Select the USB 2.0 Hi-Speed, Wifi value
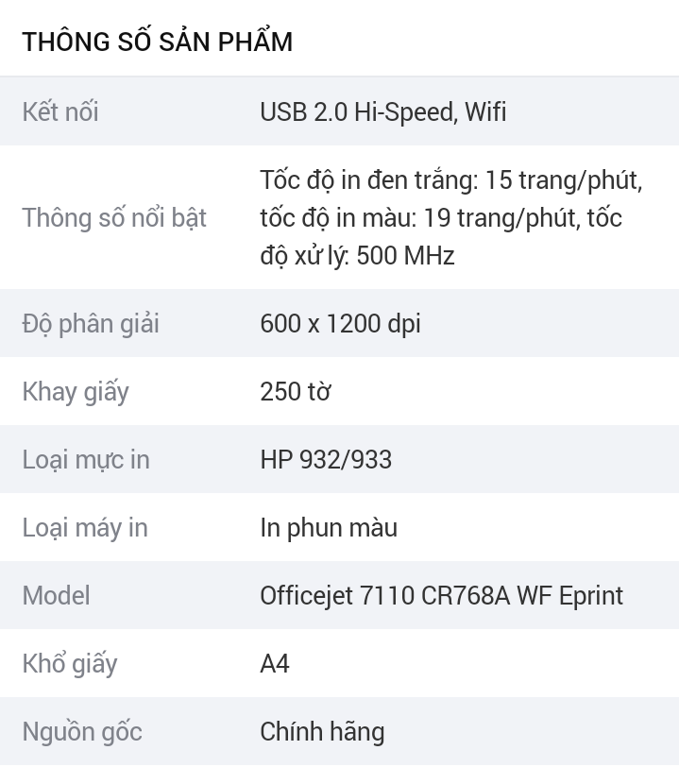This screenshot has height=784, width=679. coord(382,111)
